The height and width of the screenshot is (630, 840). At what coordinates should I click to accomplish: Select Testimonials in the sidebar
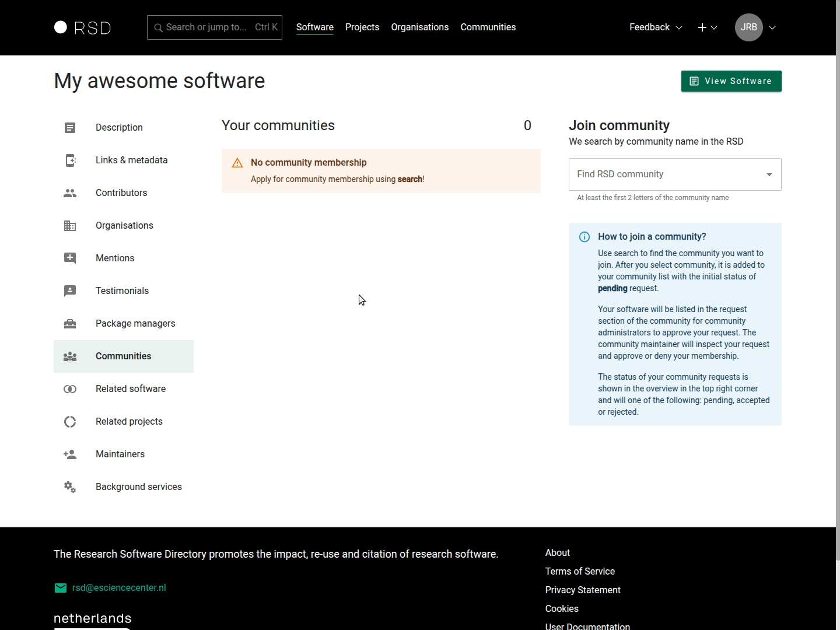tap(122, 291)
